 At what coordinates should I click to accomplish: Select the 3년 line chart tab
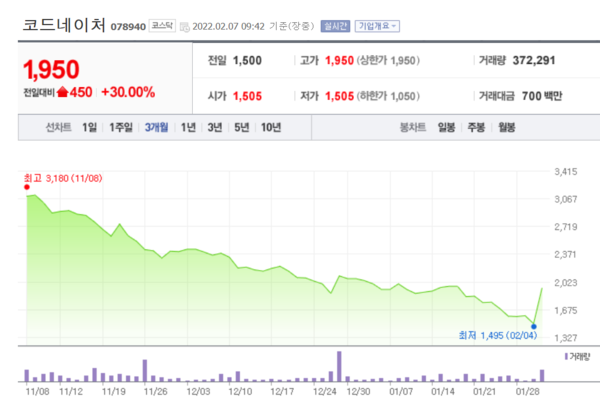[215, 127]
